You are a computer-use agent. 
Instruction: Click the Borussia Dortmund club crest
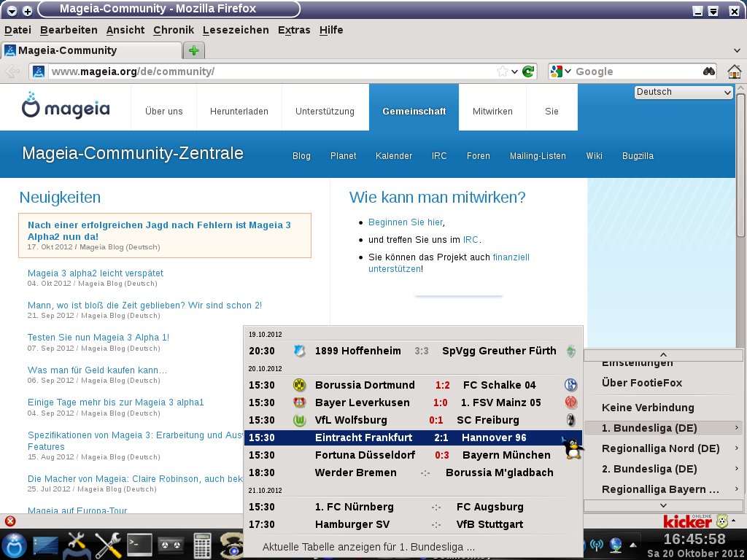pos(299,385)
